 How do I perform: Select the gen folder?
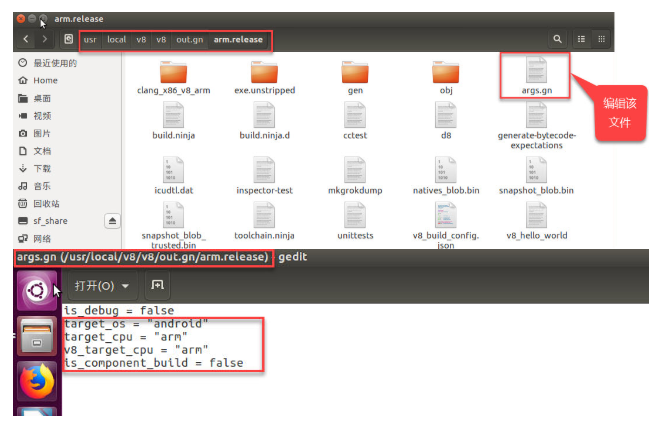355,78
